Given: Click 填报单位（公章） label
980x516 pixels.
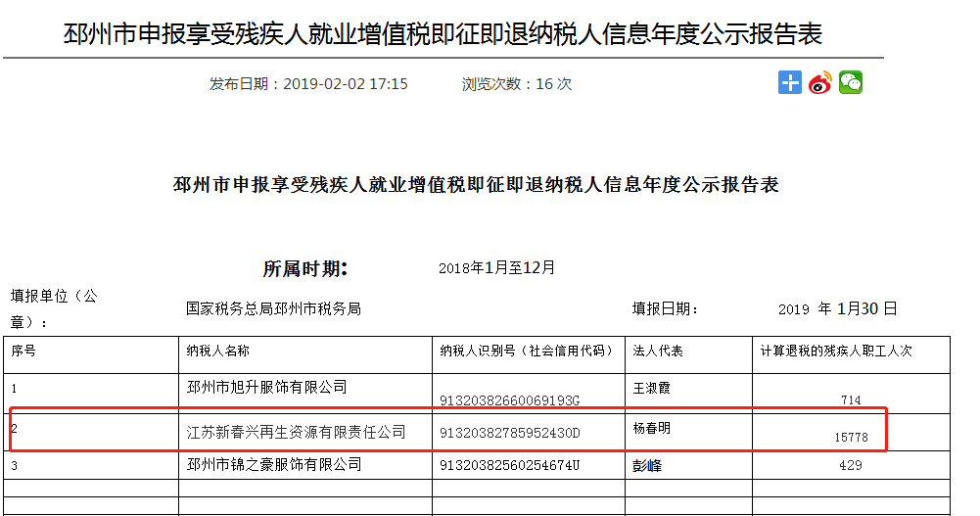Looking at the screenshot, I should [54, 308].
